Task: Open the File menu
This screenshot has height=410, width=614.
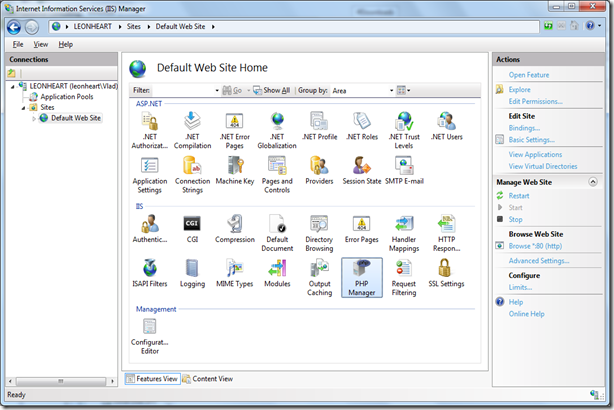Action: [18, 44]
